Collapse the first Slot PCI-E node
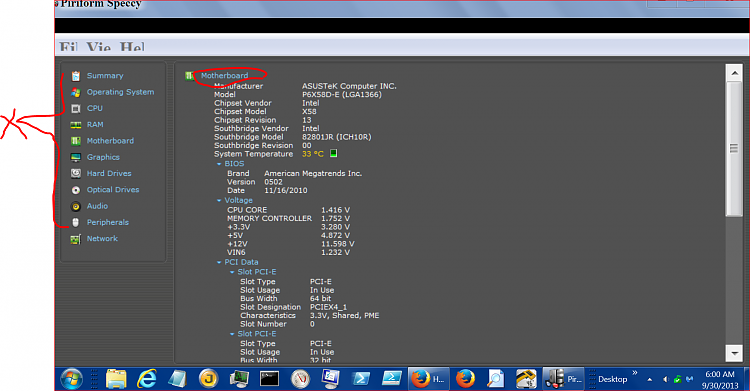Image resolution: width=750 pixels, height=391 pixels. (232, 272)
